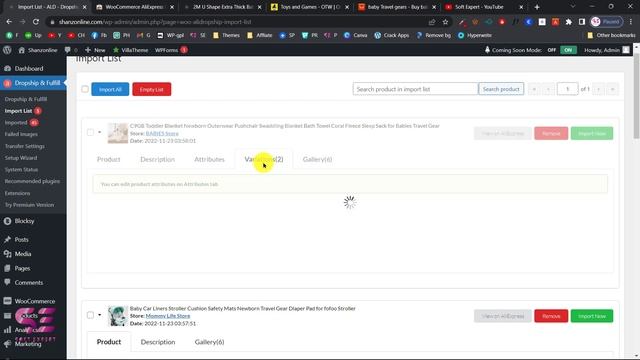Viewport: 640px width, 360px height.
Task: Open the BABIES Store link
Action: coord(162,133)
